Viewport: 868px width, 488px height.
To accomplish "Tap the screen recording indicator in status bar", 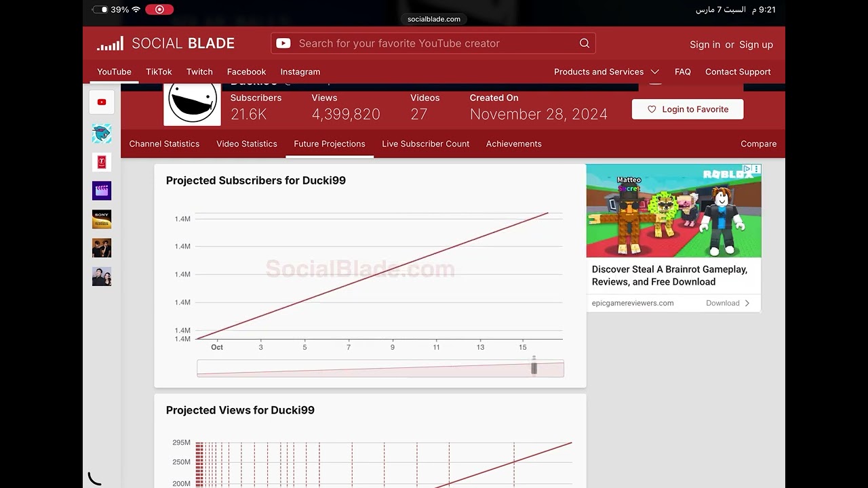I will click(x=159, y=9).
